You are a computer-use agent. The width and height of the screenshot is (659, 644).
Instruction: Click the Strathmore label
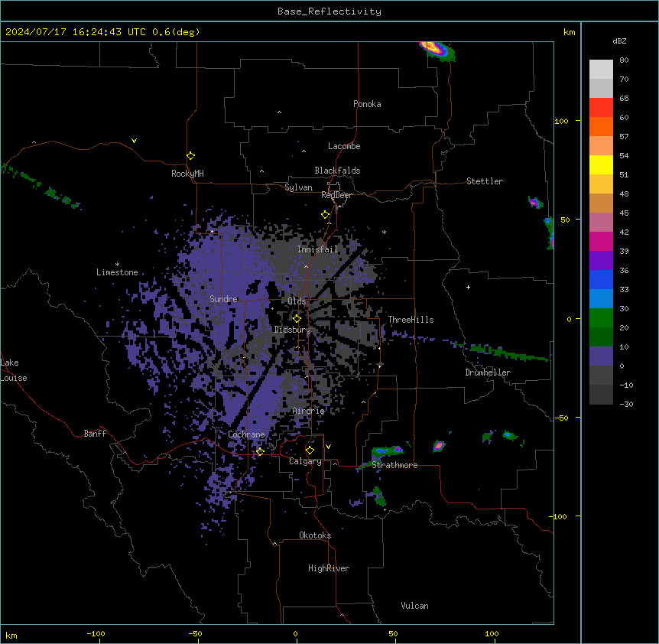394,465
